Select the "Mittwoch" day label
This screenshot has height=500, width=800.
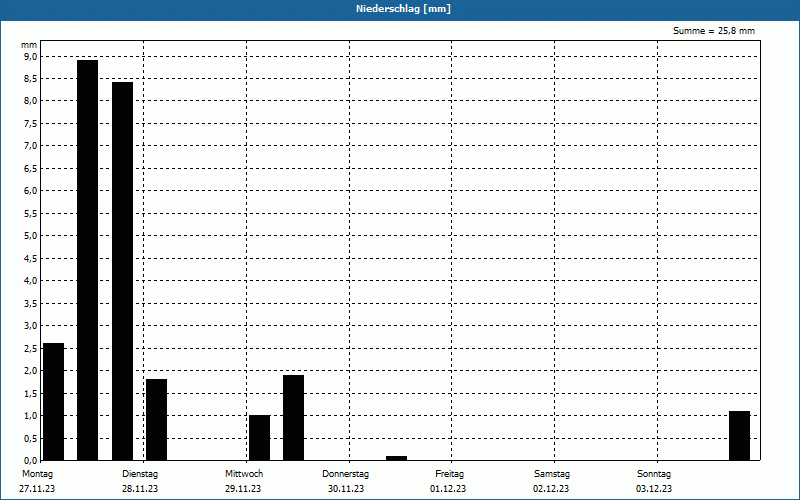click(x=244, y=474)
